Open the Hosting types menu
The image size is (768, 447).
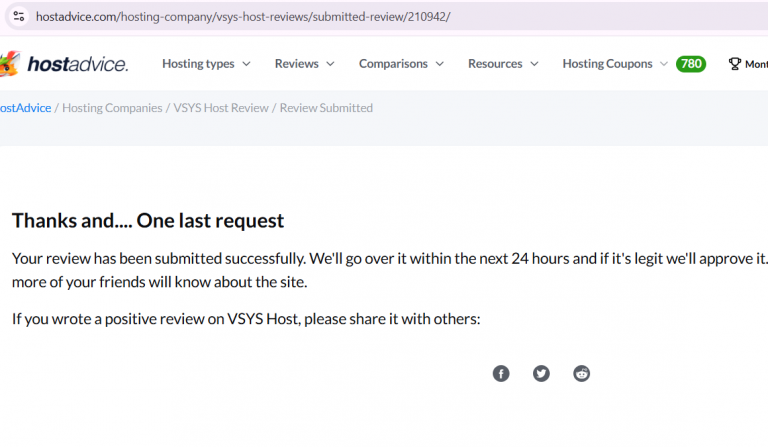tap(198, 64)
